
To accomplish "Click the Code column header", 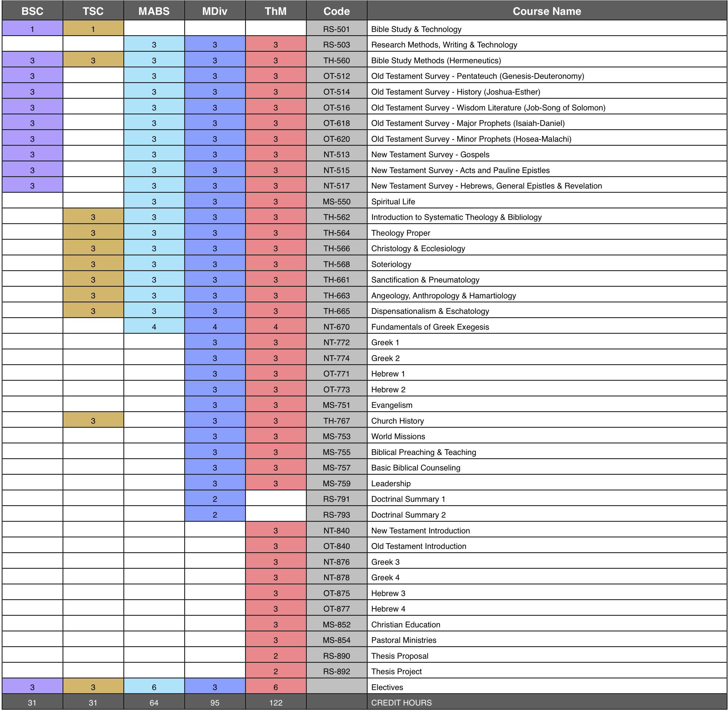I will coord(337,11).
